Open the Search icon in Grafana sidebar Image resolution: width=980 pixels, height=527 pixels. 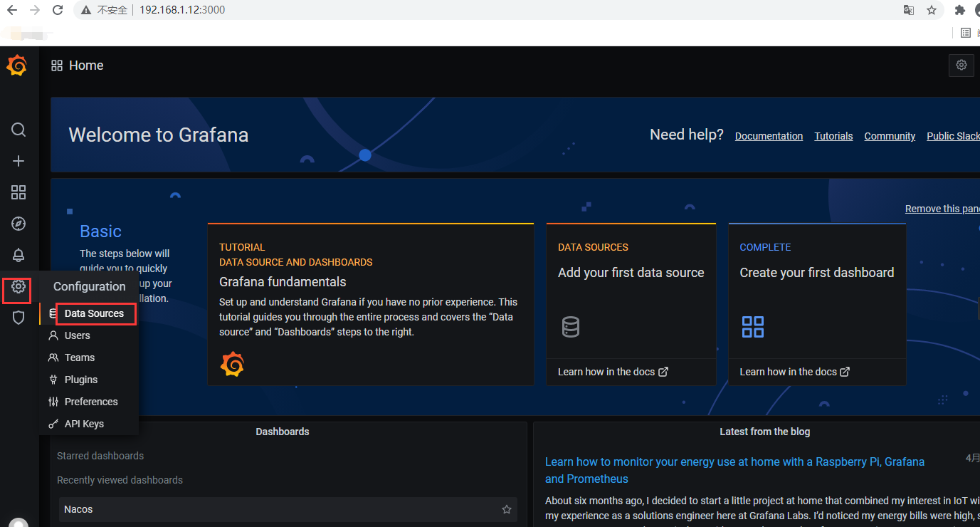[x=18, y=130]
